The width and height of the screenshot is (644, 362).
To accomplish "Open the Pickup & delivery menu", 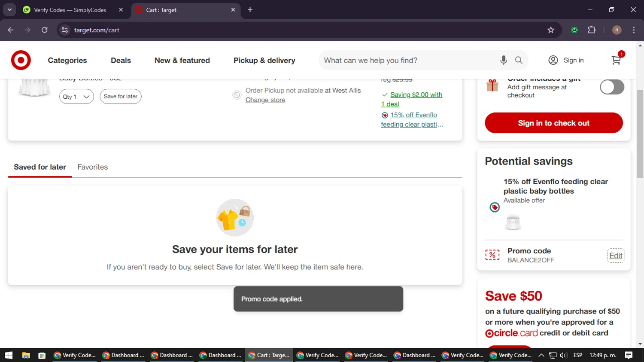I will point(264,61).
